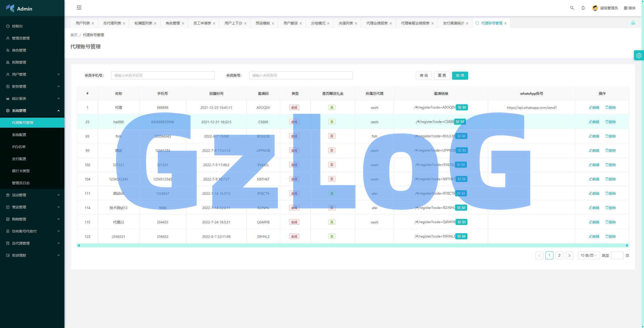Open the floating gear settings panel
The image size is (644, 328).
(639, 55)
